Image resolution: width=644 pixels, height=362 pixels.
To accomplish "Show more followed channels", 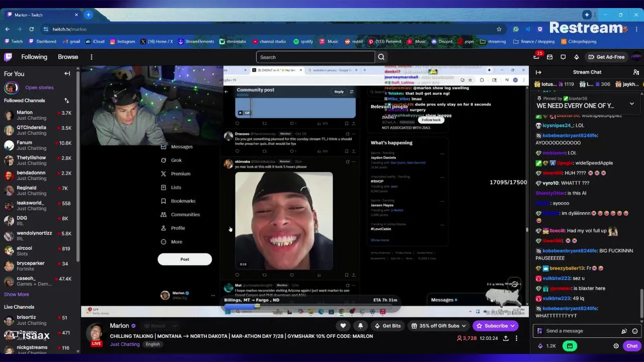I will [17, 294].
